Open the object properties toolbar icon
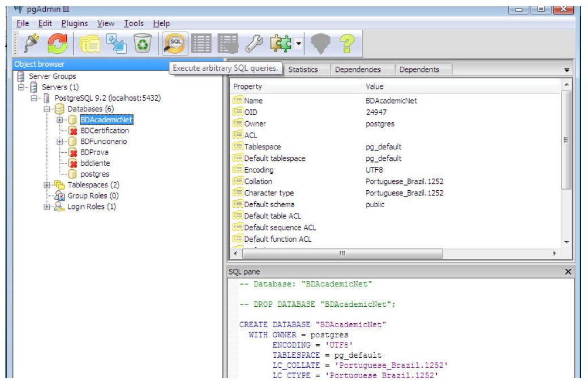 click(x=89, y=44)
